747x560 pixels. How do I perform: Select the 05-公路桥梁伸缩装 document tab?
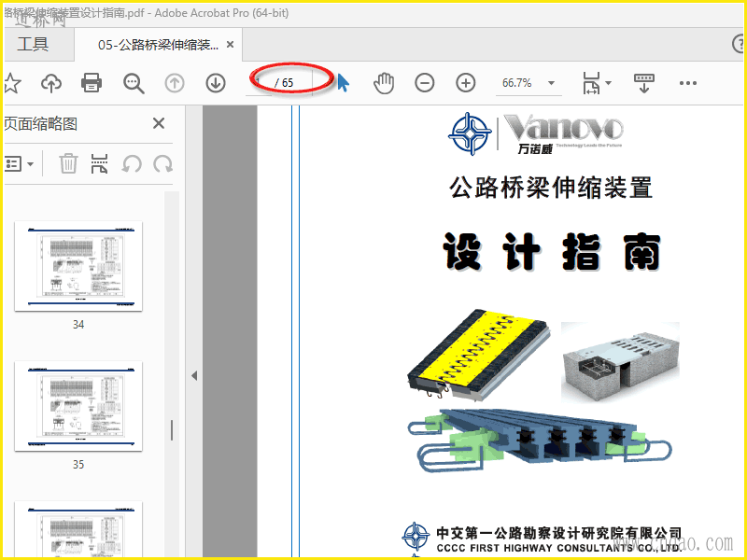click(158, 45)
